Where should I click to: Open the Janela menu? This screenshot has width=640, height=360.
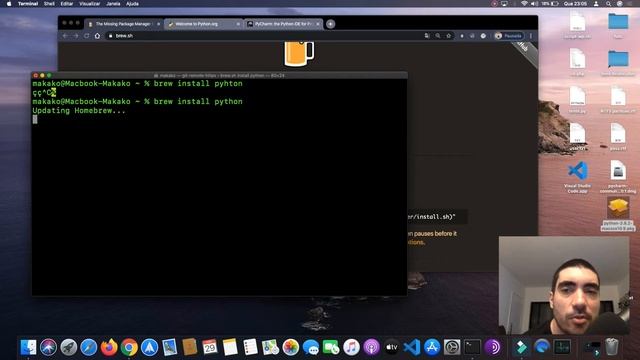tap(113, 4)
